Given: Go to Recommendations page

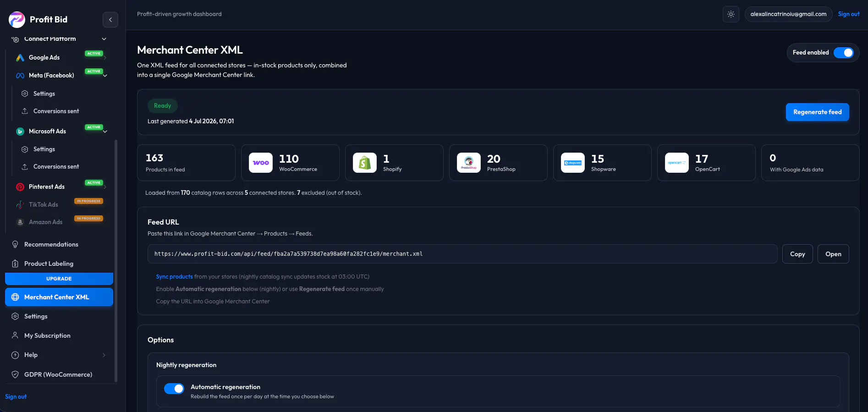Looking at the screenshot, I should (51, 245).
